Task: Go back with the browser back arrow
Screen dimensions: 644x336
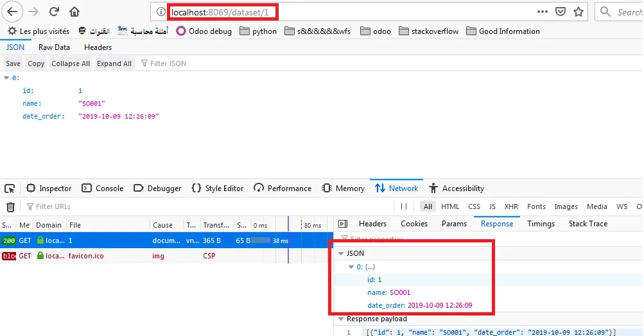Action: (12, 12)
